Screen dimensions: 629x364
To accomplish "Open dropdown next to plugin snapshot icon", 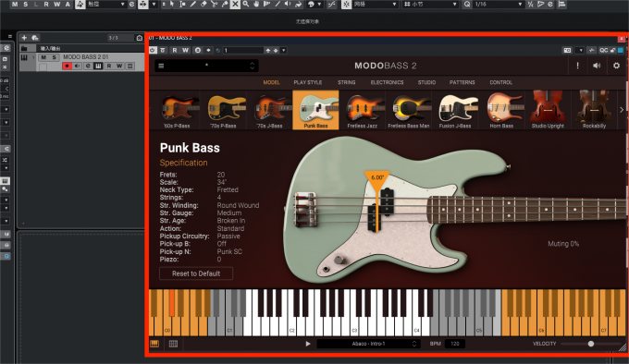I will pyautogui.click(x=580, y=50).
